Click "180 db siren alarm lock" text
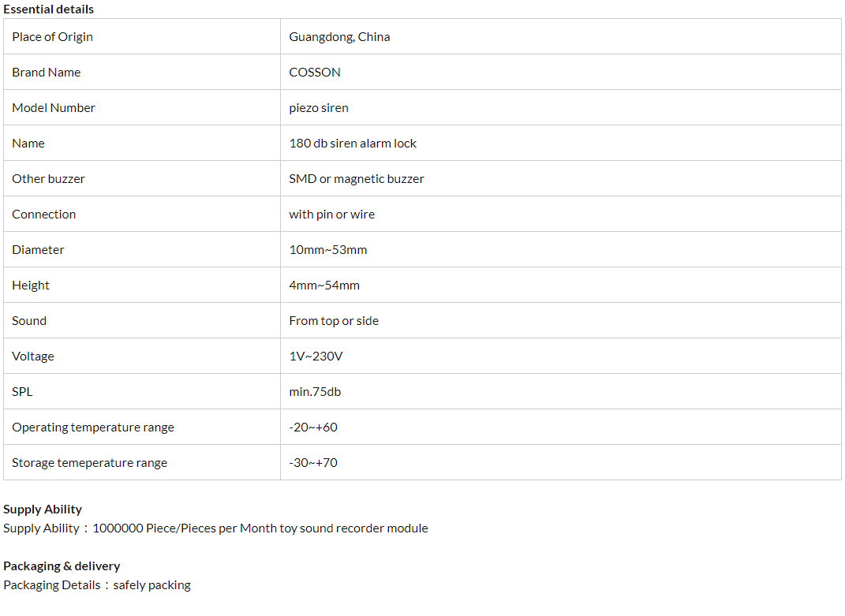845x616 pixels. (x=353, y=144)
